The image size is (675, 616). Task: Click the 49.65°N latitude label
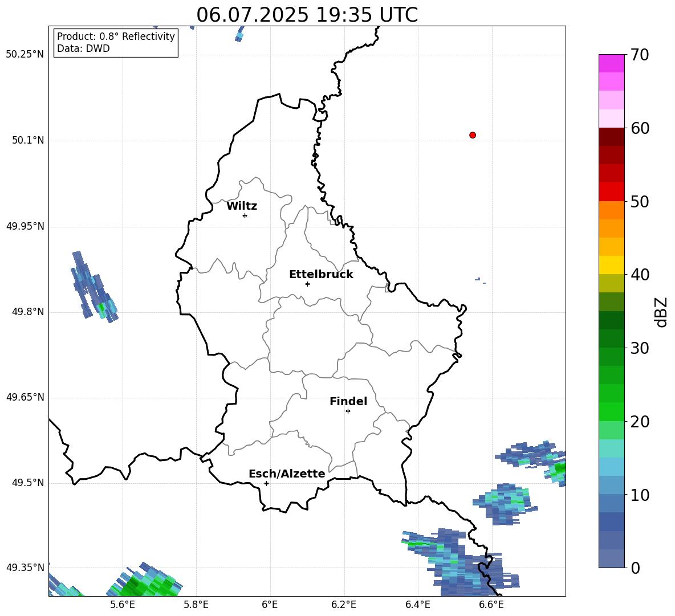click(x=25, y=397)
